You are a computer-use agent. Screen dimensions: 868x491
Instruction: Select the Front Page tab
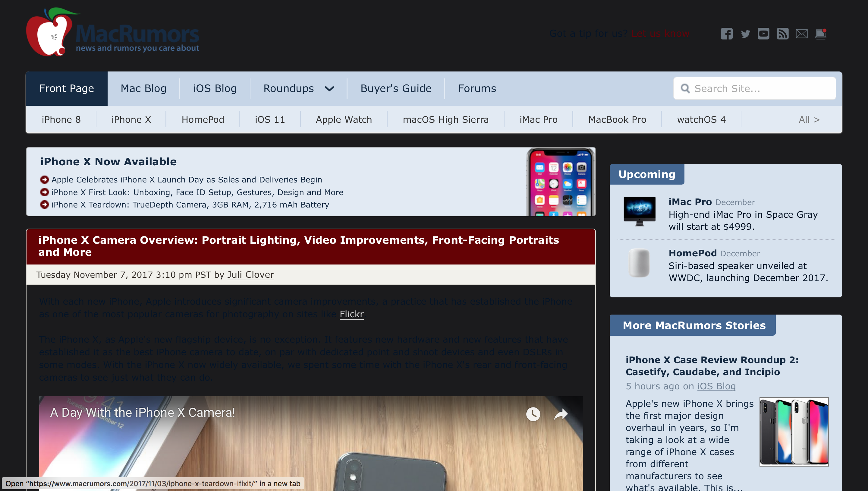point(67,88)
